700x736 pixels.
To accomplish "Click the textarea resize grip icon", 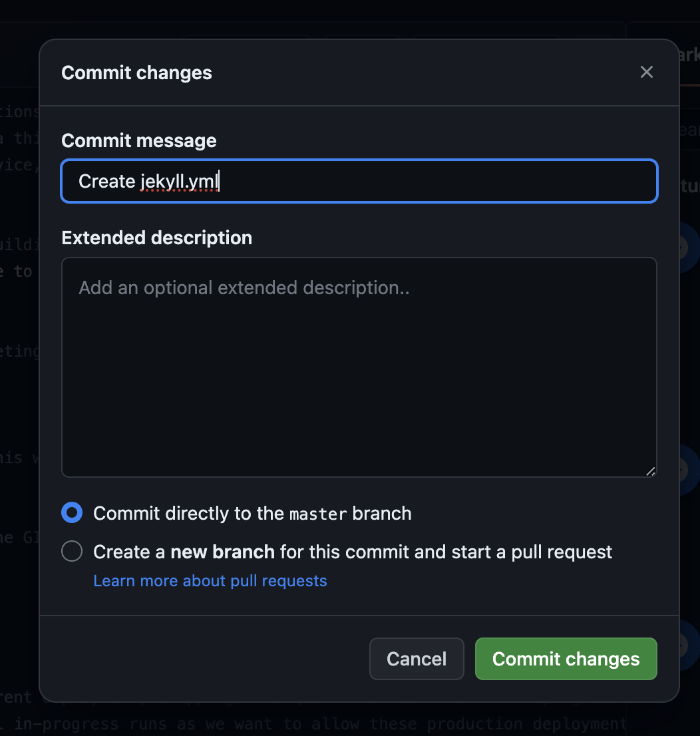I will (650, 471).
